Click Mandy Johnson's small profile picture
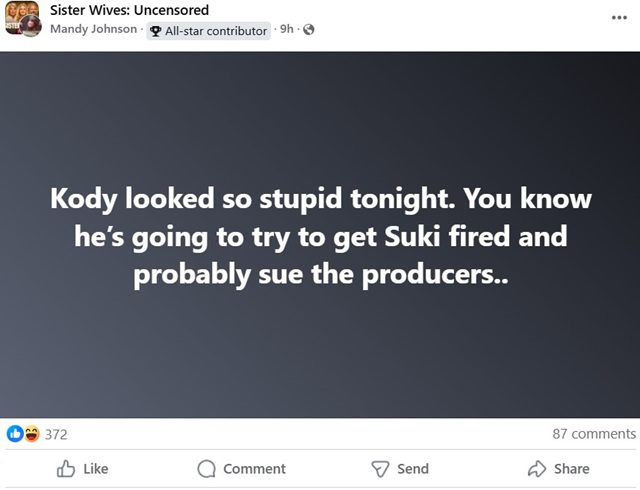 (31, 27)
